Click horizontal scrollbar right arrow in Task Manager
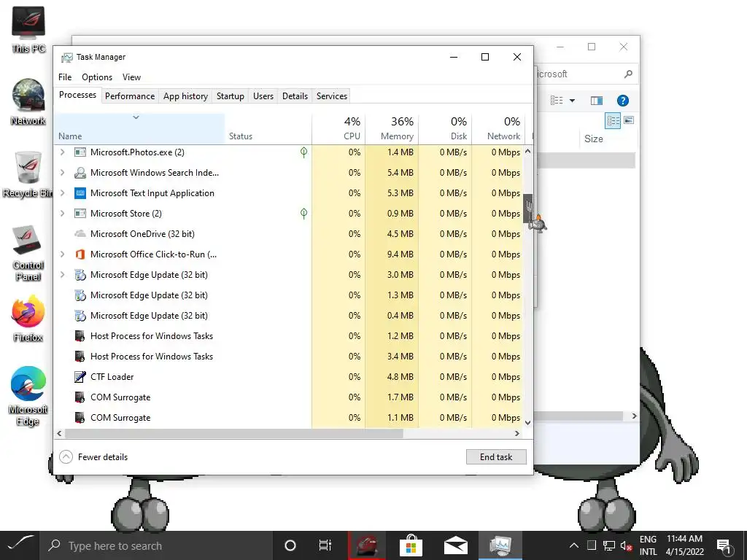This screenshot has width=747, height=560. click(x=517, y=434)
